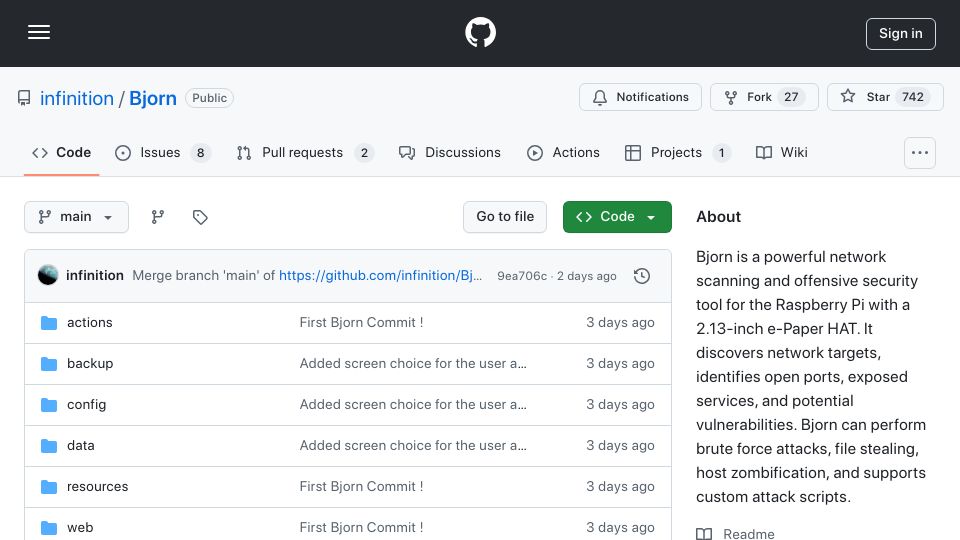Image resolution: width=960 pixels, height=540 pixels.
Task: Click the Sign in button
Action: [900, 34]
